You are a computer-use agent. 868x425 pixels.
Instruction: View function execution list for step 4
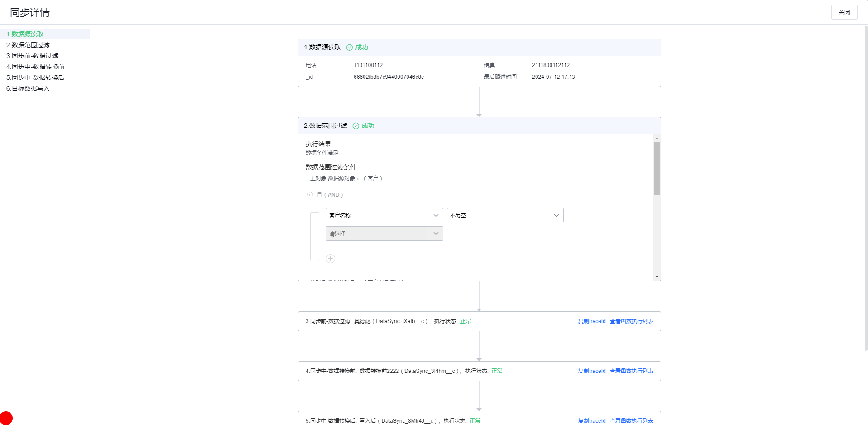pos(631,371)
